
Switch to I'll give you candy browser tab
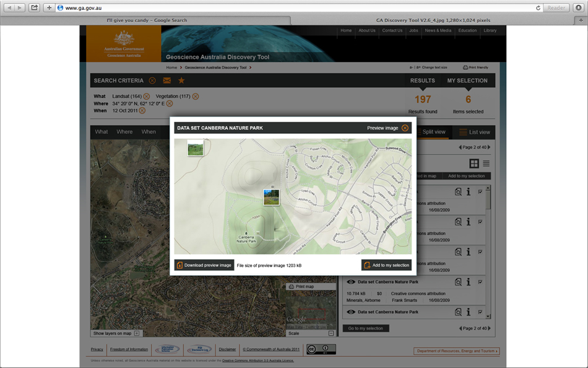pos(147,20)
